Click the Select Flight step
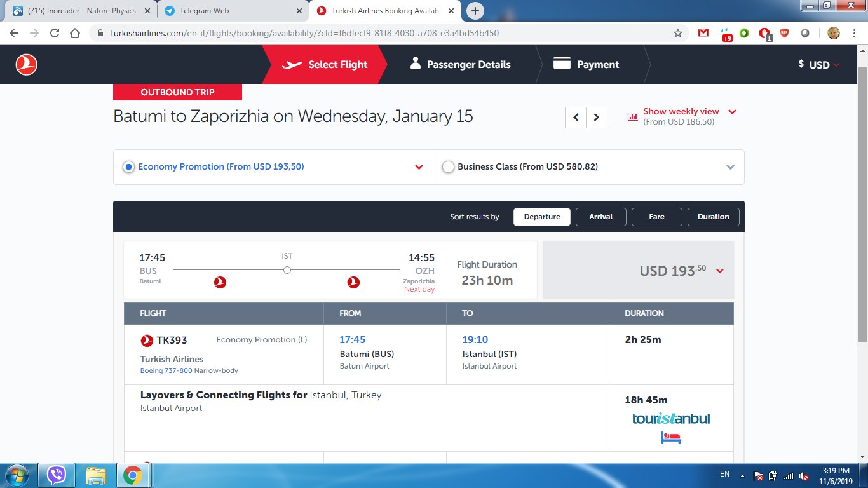 (x=325, y=64)
